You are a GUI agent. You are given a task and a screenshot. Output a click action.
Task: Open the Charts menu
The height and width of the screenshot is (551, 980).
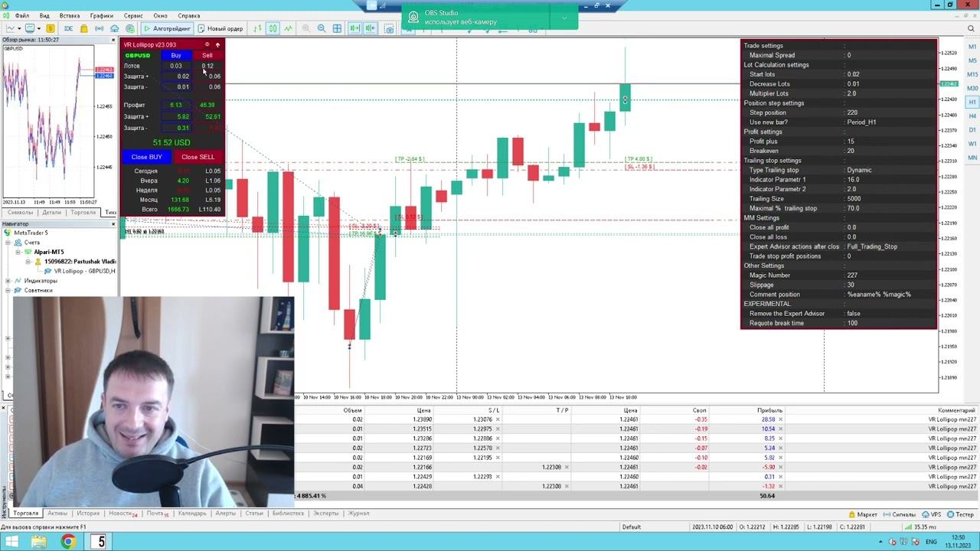(101, 15)
